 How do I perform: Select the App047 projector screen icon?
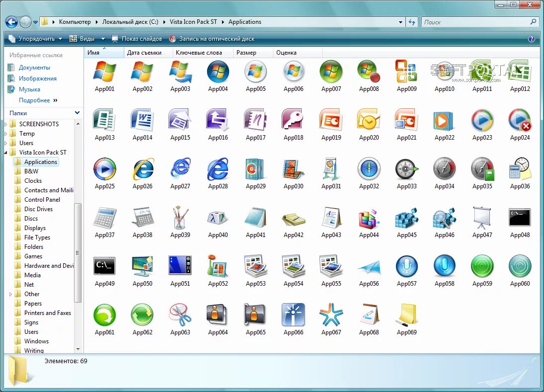(482, 218)
